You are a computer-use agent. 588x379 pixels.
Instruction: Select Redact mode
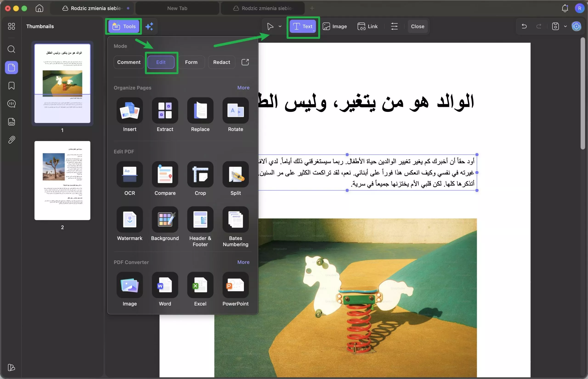[x=221, y=62]
